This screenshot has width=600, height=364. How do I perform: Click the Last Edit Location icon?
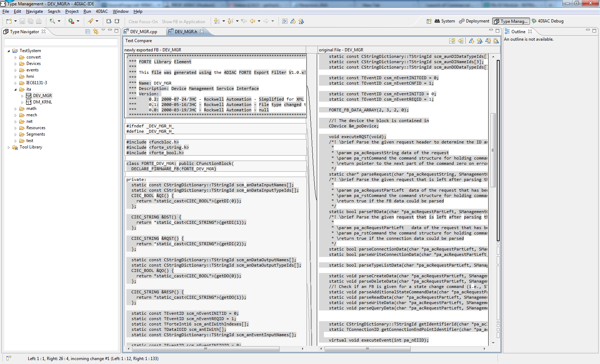click(244, 21)
